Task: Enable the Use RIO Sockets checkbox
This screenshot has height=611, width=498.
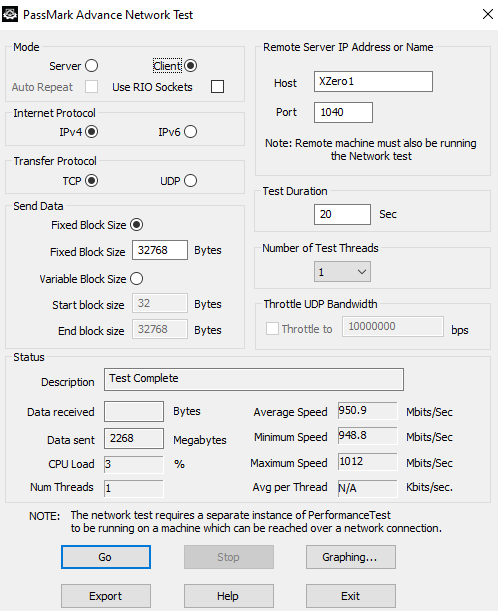Action: coord(217,87)
